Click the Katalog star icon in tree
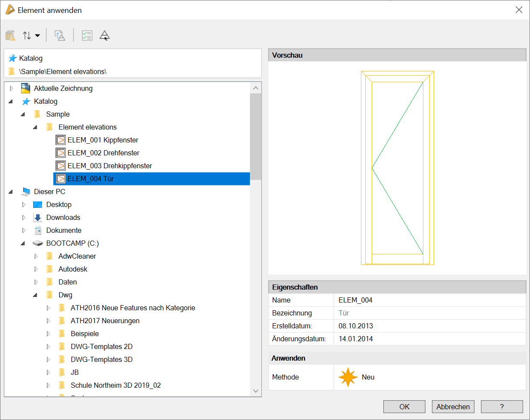 pyautogui.click(x=27, y=102)
